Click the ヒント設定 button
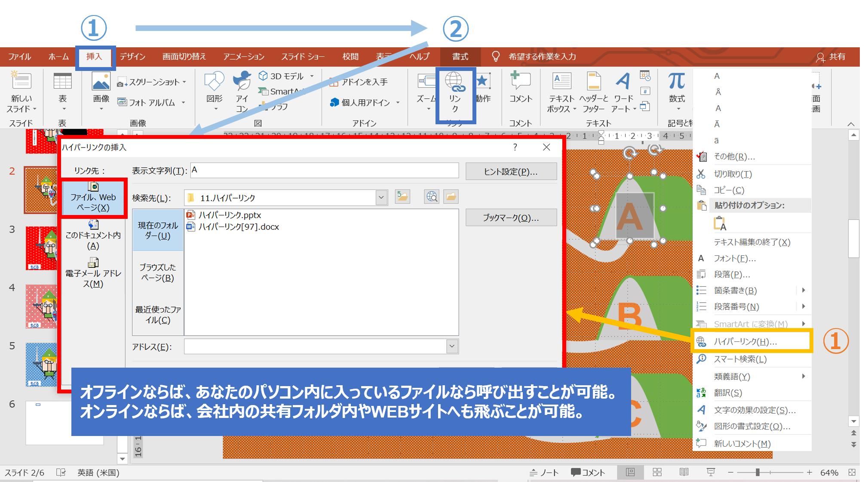 [x=511, y=172]
